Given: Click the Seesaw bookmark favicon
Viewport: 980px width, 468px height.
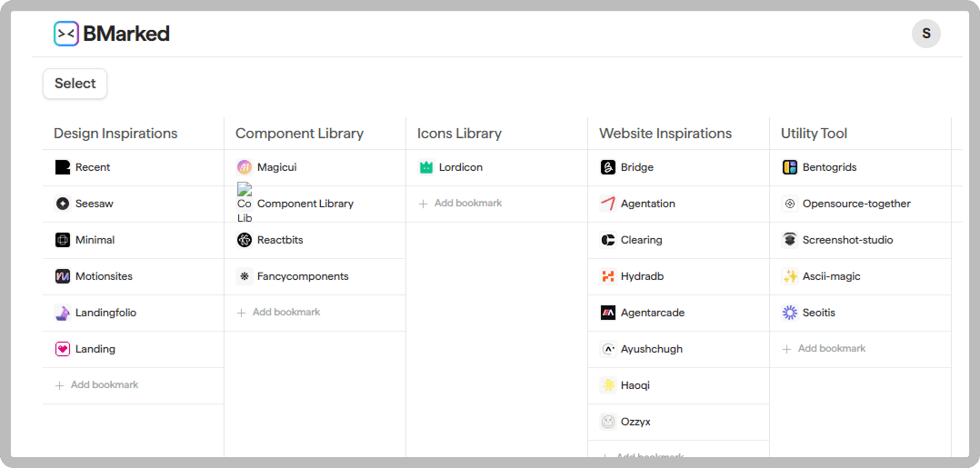Looking at the screenshot, I should 63,204.
